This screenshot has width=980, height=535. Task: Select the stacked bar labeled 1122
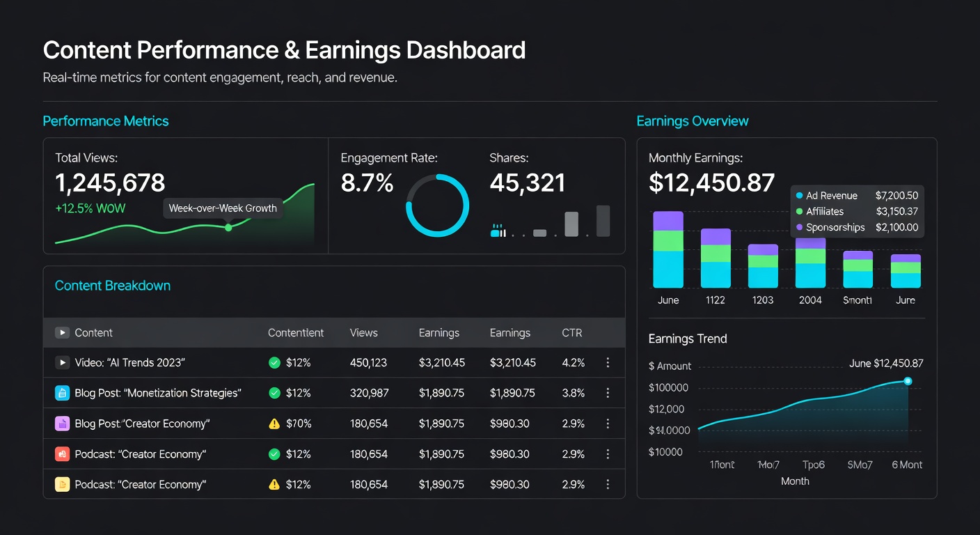pos(716,258)
